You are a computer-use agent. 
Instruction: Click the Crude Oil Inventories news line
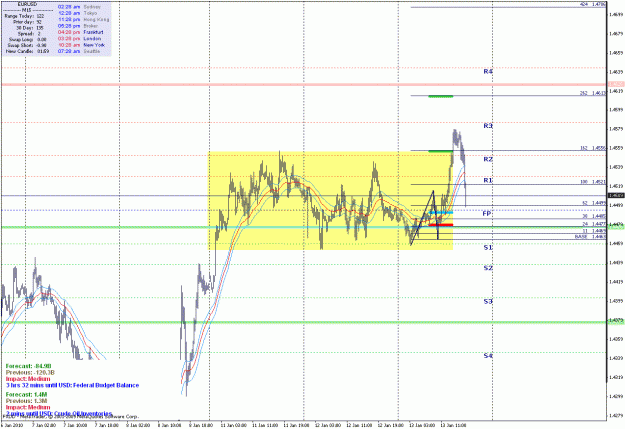(x=59, y=414)
